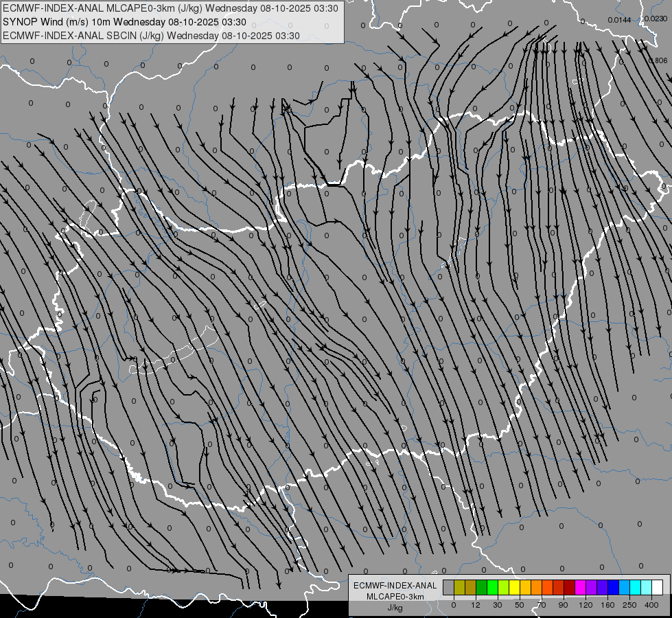Screen dimensions: 672x618
Task: Pick the dark red legend swatch
Action: [x=570, y=587]
